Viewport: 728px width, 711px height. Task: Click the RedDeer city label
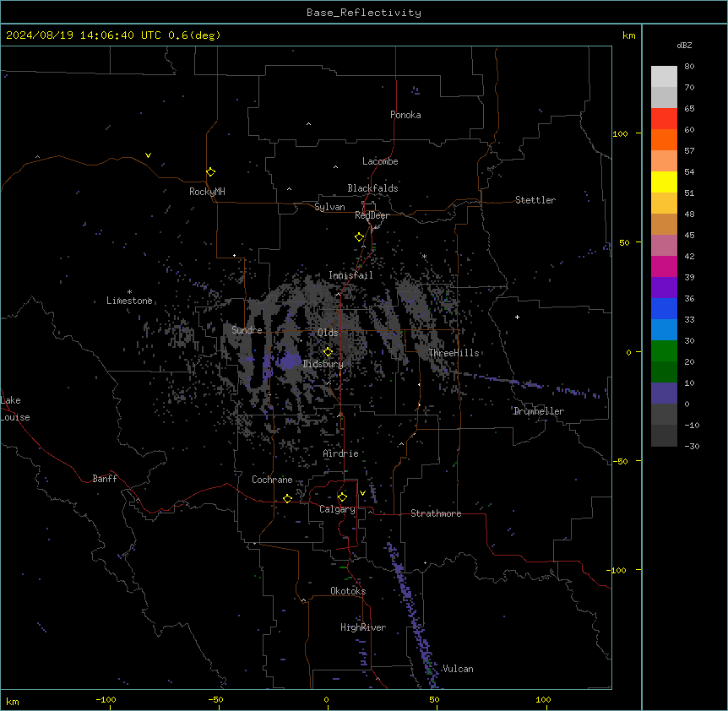372,215
